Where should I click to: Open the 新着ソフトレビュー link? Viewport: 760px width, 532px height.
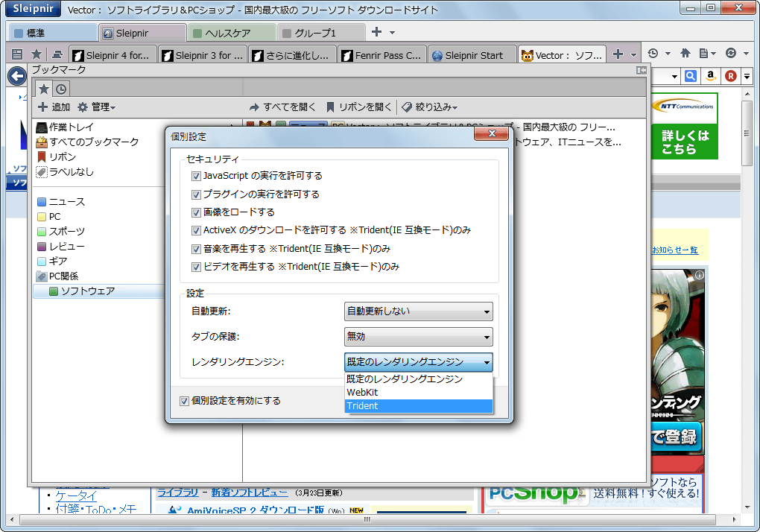[249, 493]
